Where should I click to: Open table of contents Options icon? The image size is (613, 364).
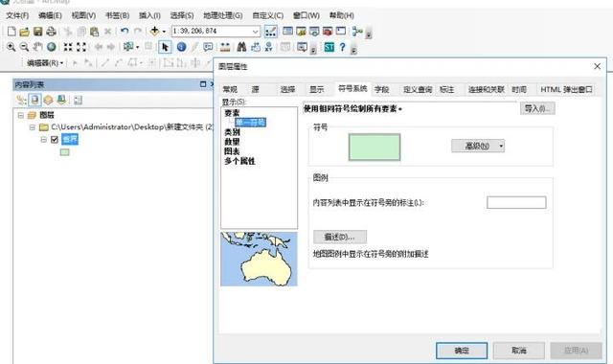79,100
